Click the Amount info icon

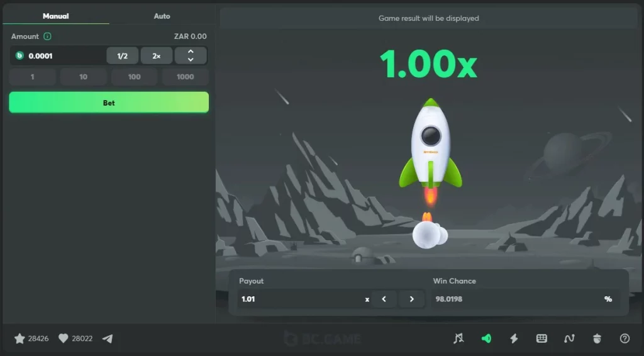[47, 36]
